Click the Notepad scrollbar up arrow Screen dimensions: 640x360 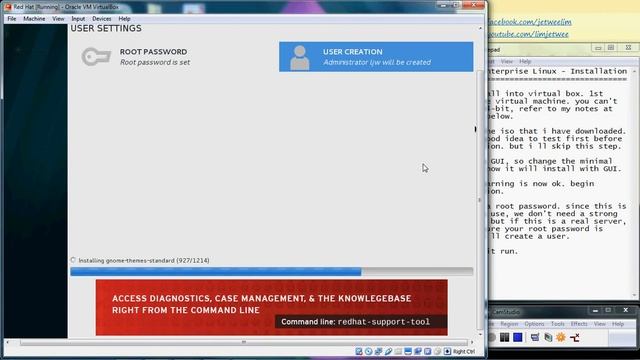coord(635,71)
